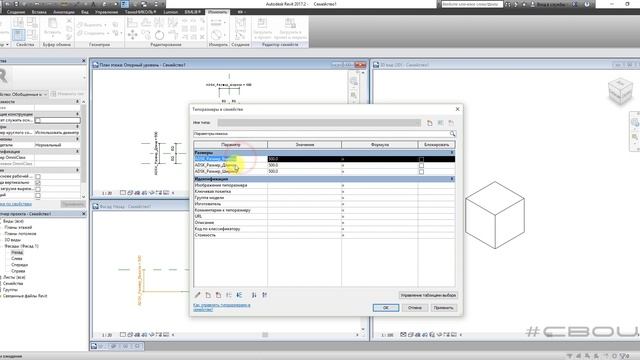Screen dimensions: 640x360
Task: Open the Вставка ribbon tab
Action: pos(39,12)
